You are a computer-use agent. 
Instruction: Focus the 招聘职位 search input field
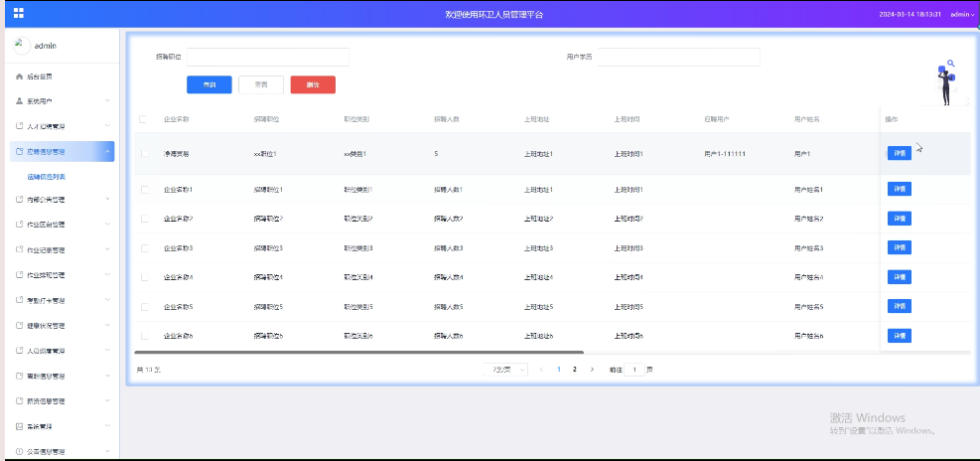[267, 57]
